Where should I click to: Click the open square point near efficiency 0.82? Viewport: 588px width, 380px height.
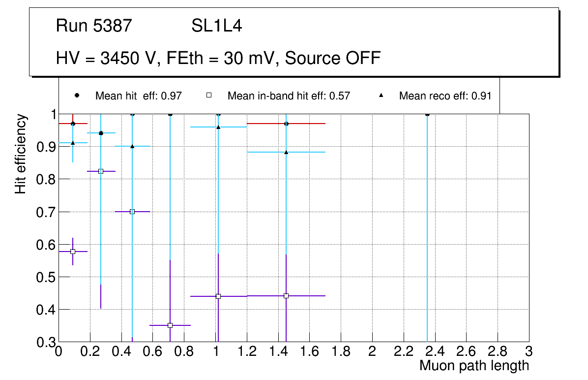101,171
